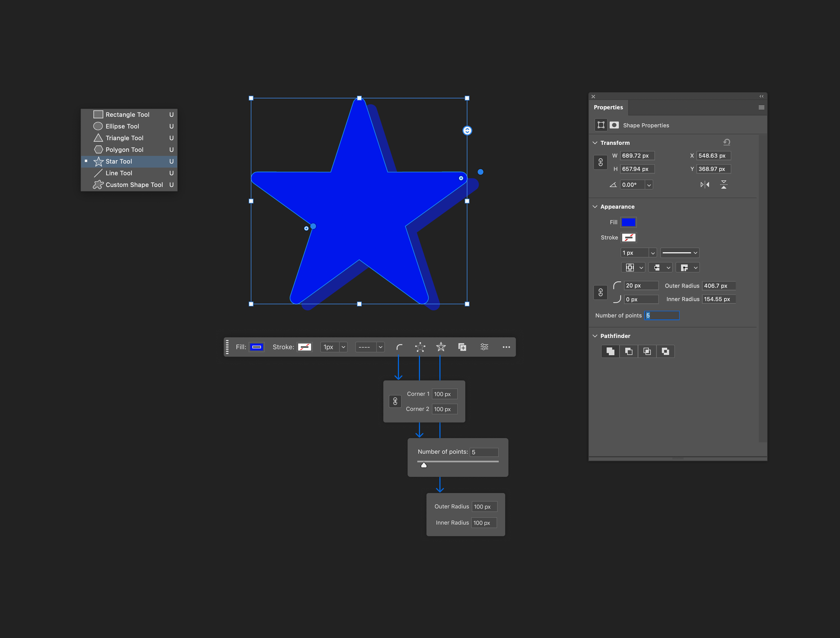Screen dimensions: 840x638
Task: Open the rotation angle dropdown
Action: pos(649,185)
